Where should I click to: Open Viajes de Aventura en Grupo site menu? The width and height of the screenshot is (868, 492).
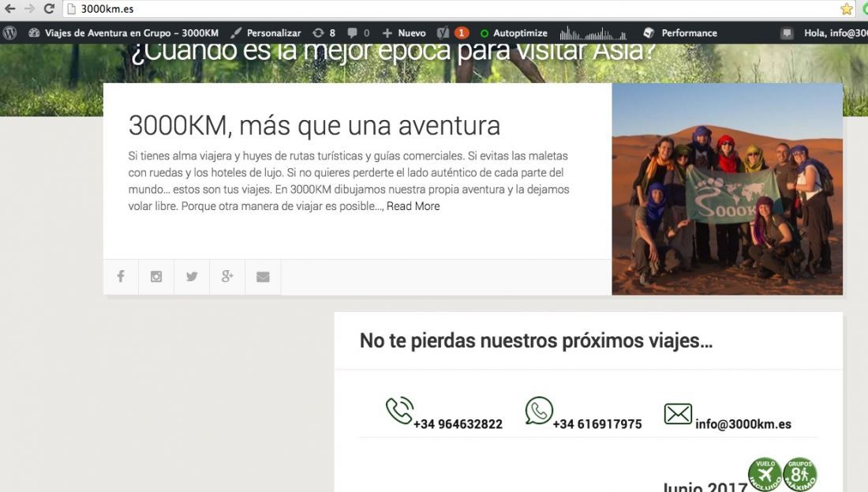coord(123,32)
